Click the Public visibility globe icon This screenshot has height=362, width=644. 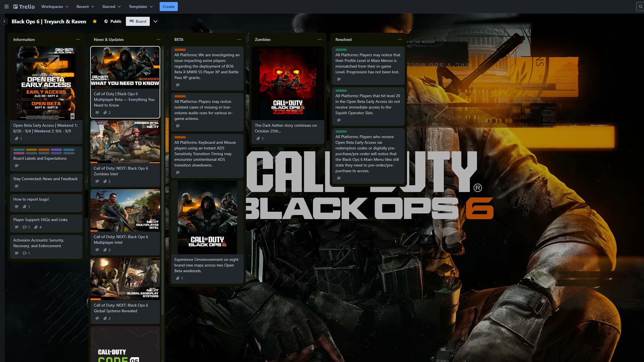pyautogui.click(x=105, y=21)
